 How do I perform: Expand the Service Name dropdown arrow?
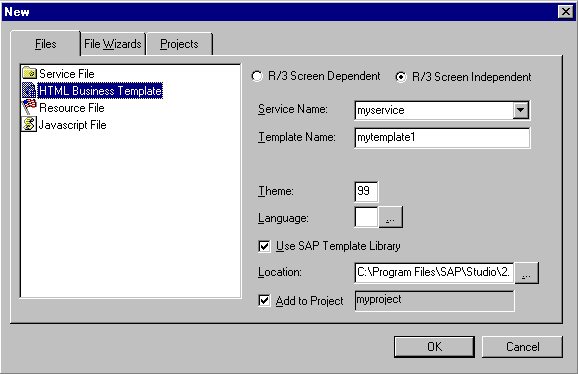click(x=520, y=110)
